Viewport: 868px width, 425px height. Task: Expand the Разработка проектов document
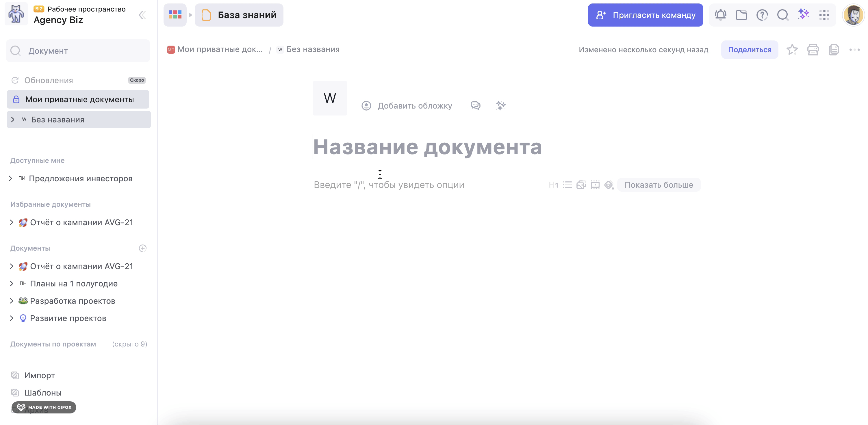[x=12, y=301]
